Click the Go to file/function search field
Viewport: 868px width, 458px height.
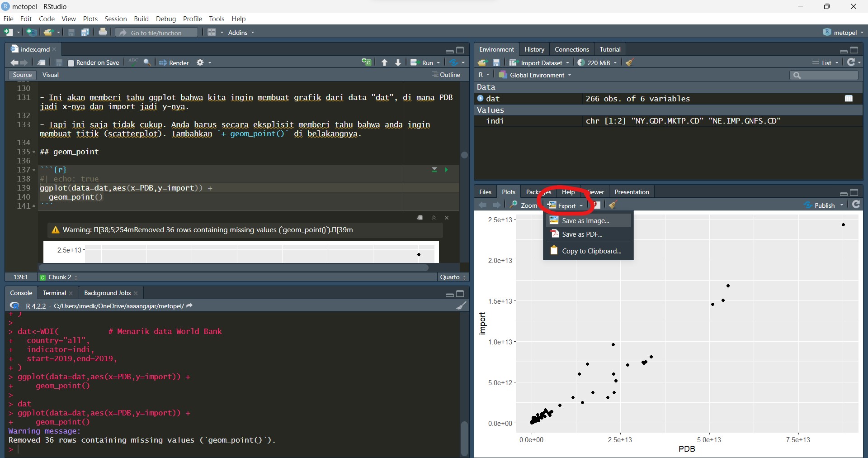[x=156, y=33]
